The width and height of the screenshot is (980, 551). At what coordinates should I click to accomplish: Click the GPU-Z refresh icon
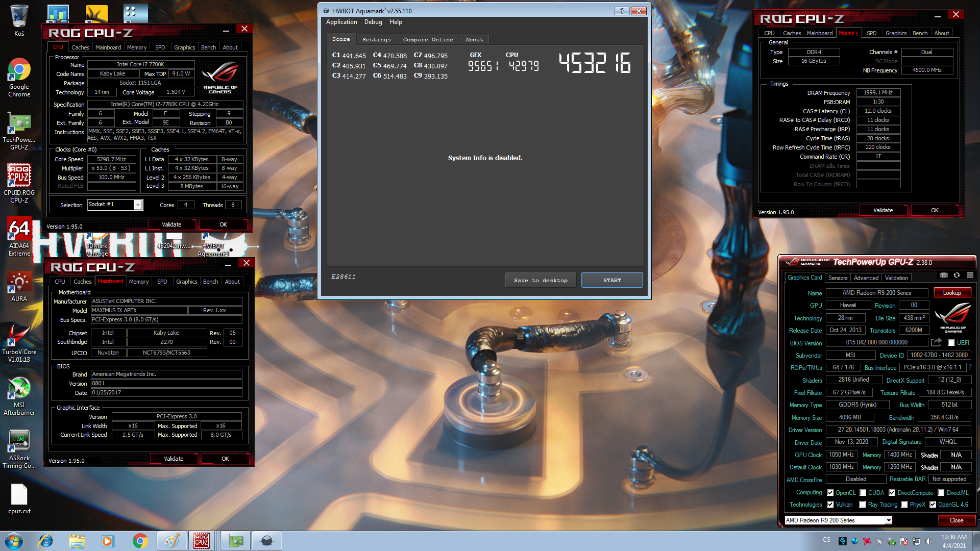957,275
